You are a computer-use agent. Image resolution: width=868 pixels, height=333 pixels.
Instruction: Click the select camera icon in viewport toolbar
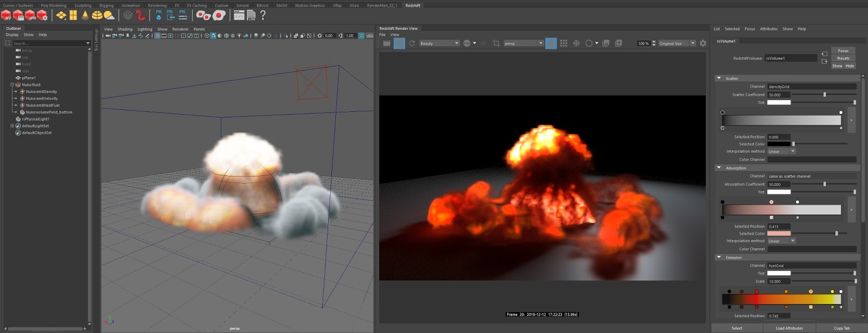pos(108,36)
